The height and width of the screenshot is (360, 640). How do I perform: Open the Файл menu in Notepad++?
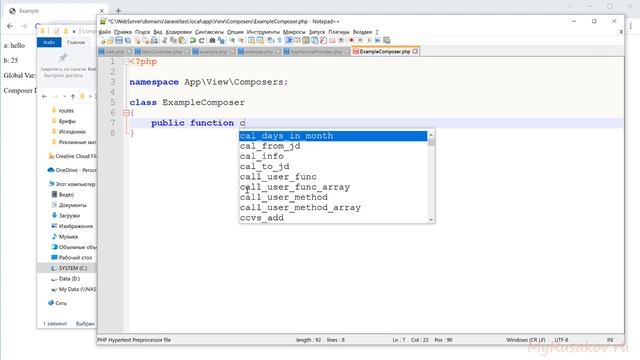pos(104,32)
